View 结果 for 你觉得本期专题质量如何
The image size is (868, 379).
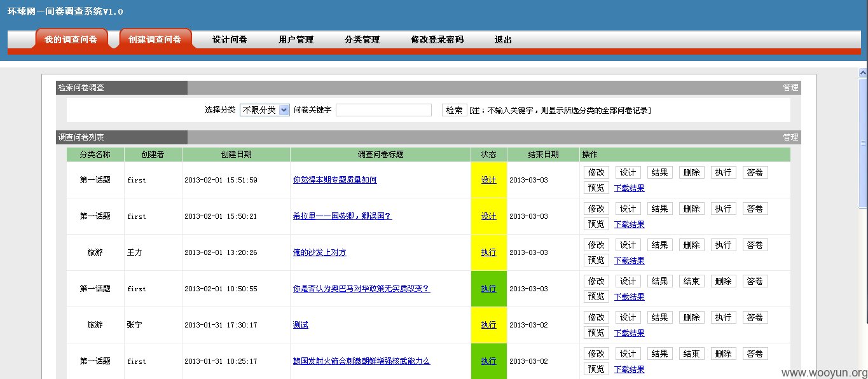pos(659,172)
